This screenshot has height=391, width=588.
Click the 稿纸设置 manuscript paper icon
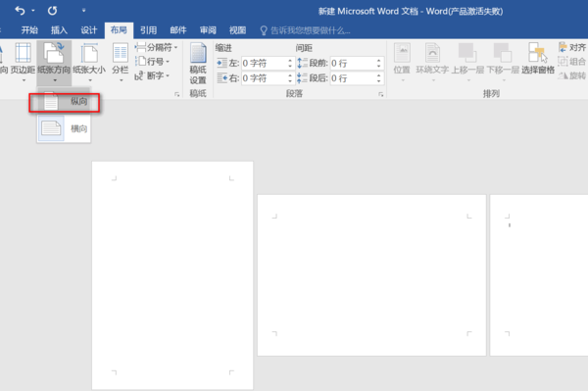(x=198, y=64)
